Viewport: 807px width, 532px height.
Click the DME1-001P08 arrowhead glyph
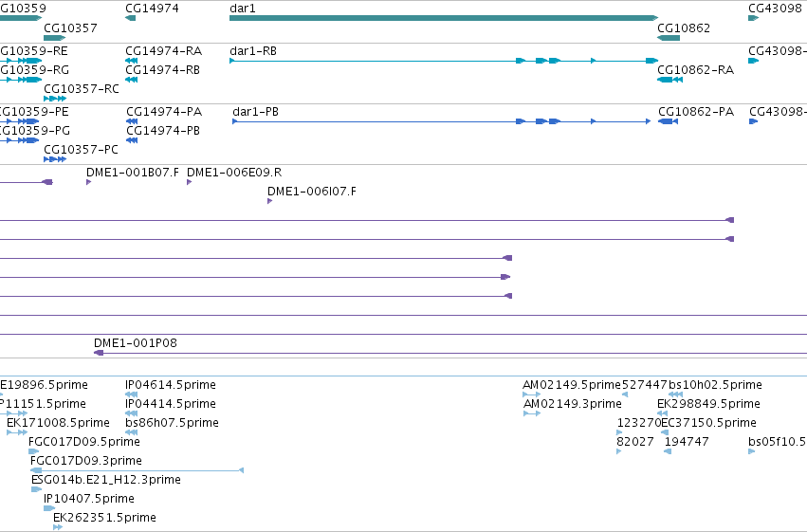(99, 353)
